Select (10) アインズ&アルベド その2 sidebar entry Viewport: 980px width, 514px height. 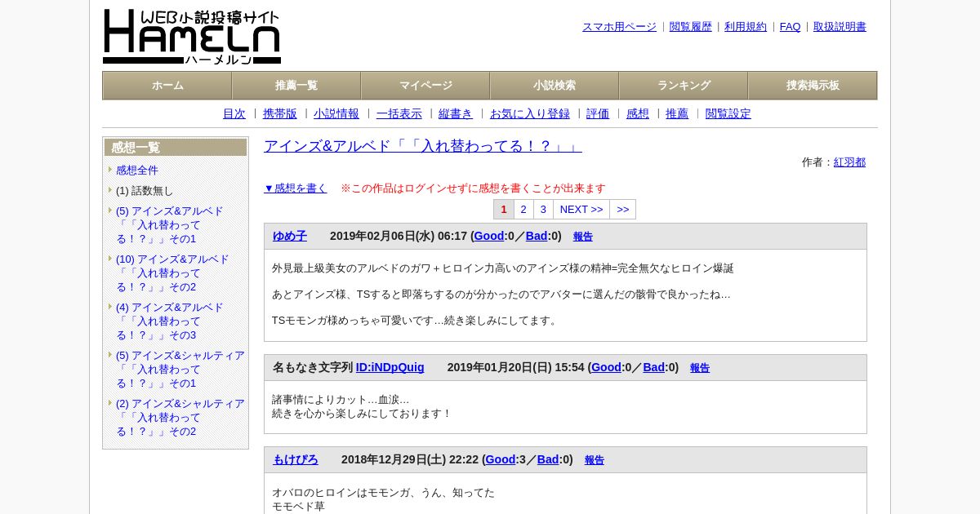172,273
